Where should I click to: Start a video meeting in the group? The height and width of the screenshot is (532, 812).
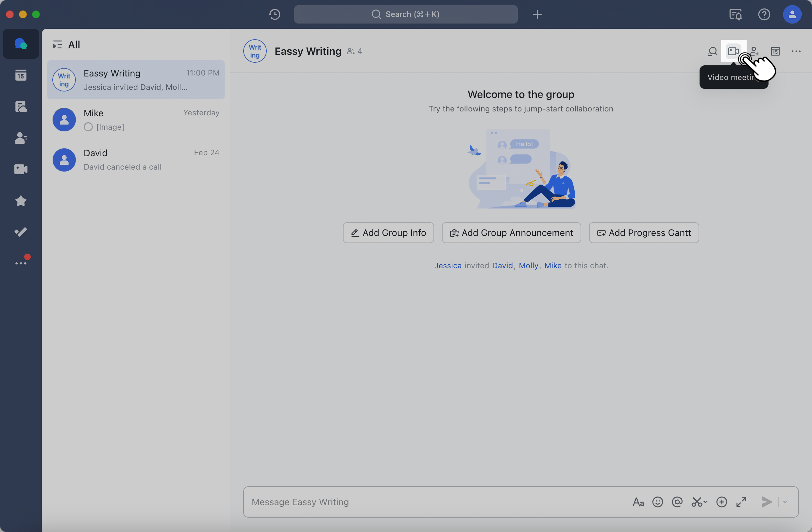point(733,52)
